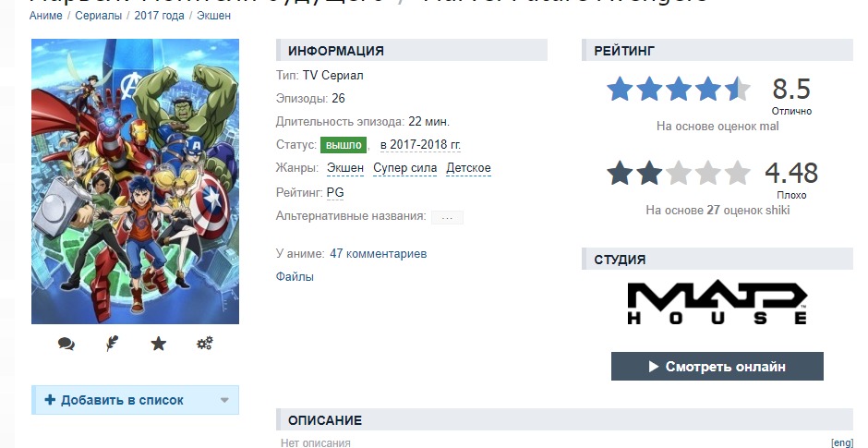Viewport: 868px width, 448px height.
Task: Click the feather review icon under poster
Action: coord(113,344)
